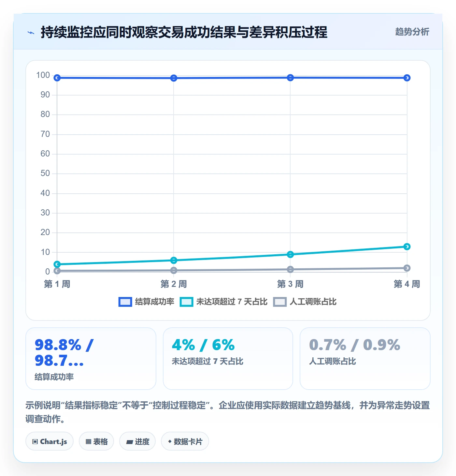Click 结算成功率 data point at 第 3 周
The image size is (456, 476).
pyautogui.click(x=290, y=78)
